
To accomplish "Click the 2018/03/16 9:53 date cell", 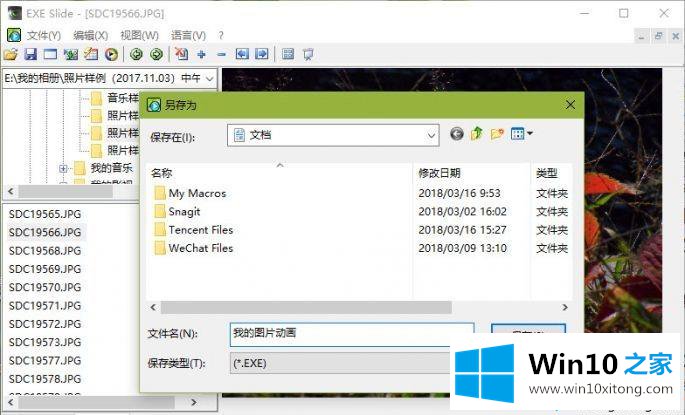I will 459,193.
